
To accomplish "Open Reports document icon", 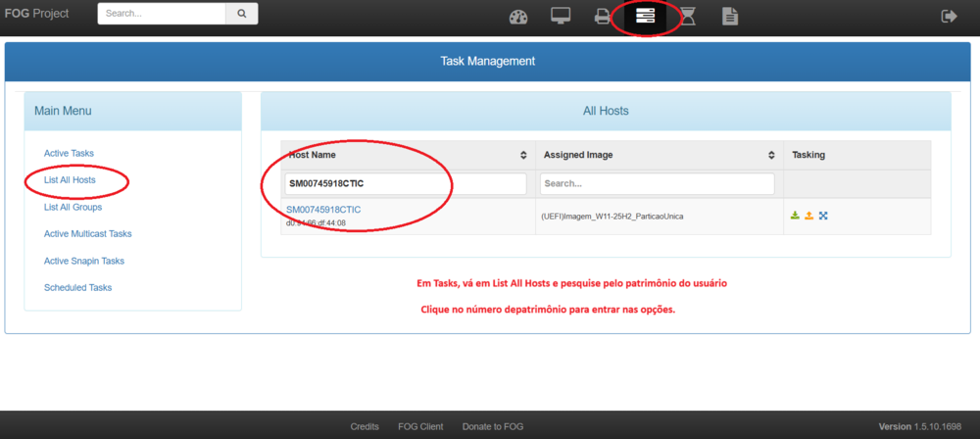I will [x=730, y=17].
